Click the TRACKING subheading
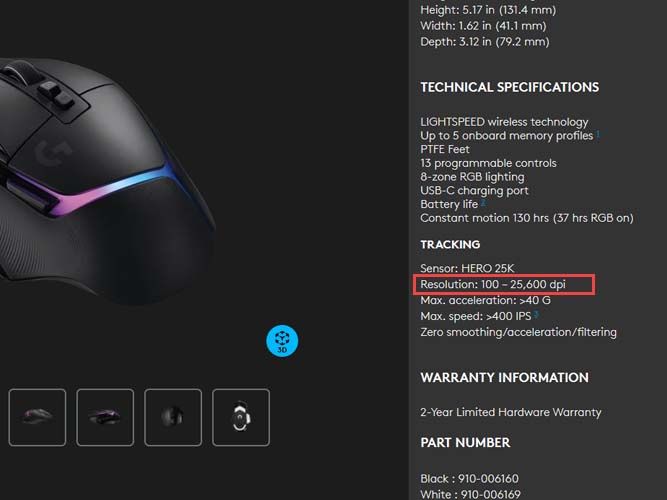The width and height of the screenshot is (667, 500). point(450,245)
